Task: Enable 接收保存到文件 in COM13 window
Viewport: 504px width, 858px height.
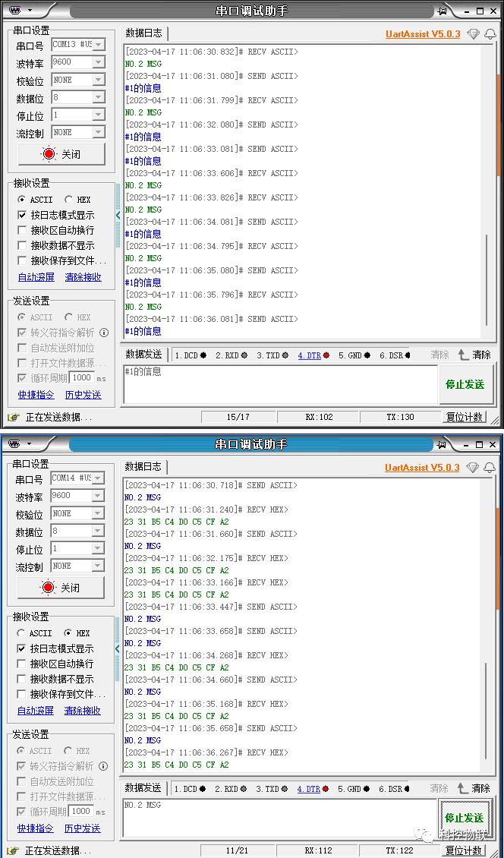Action: tap(61, 260)
